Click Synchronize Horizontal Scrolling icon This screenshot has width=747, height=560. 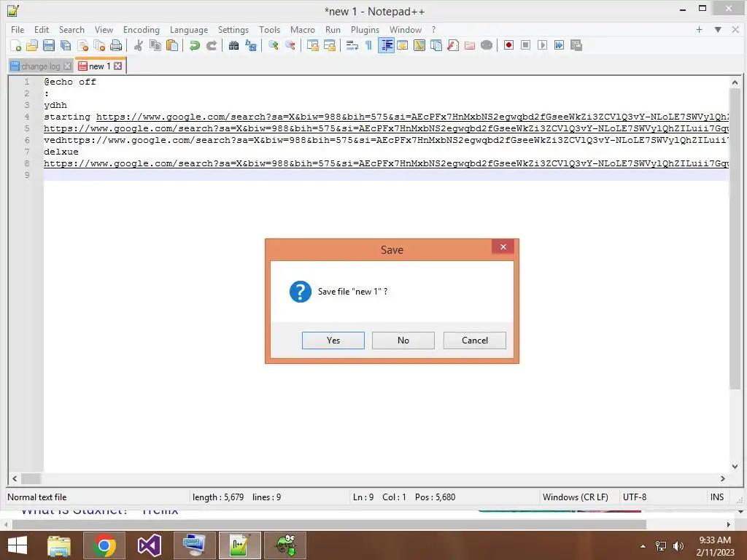pos(329,45)
